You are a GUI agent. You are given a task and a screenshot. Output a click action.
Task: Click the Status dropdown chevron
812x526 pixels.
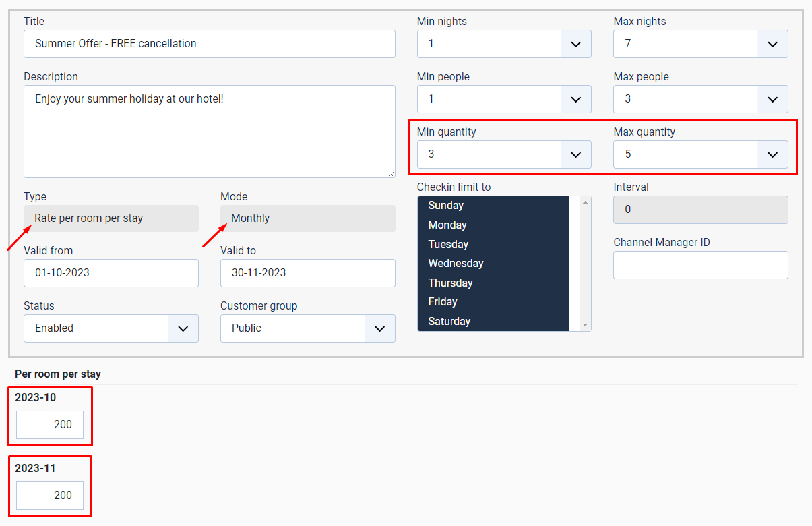[x=183, y=328]
